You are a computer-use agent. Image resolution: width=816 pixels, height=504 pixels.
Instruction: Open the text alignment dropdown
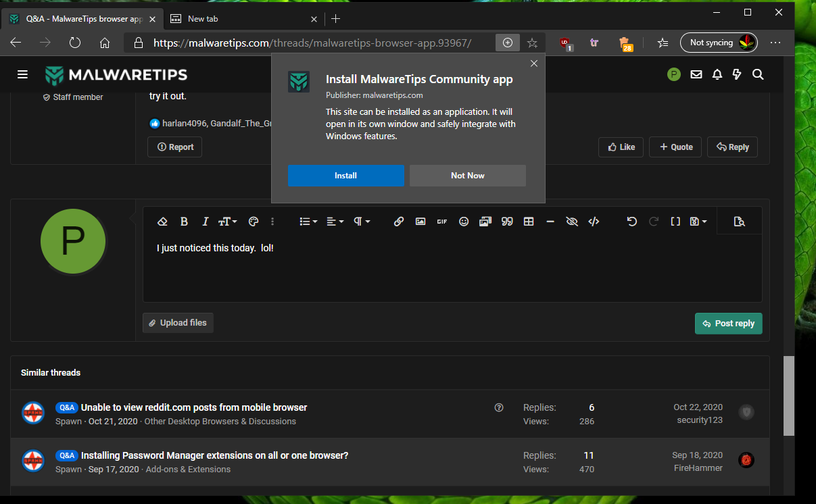(335, 222)
